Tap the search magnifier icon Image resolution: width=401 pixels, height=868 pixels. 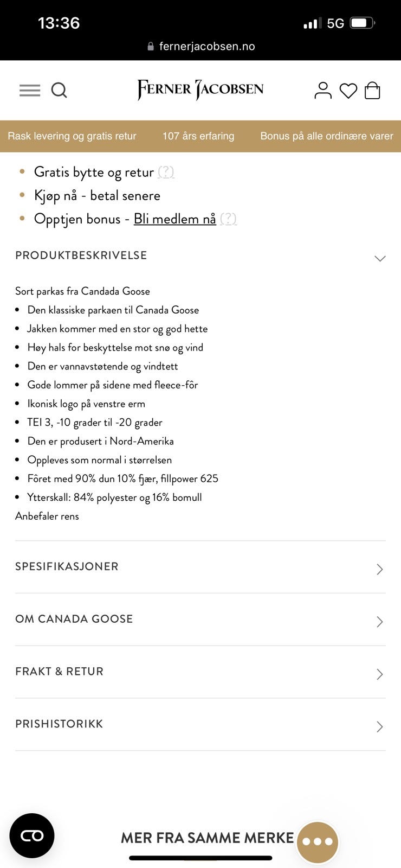coord(59,90)
